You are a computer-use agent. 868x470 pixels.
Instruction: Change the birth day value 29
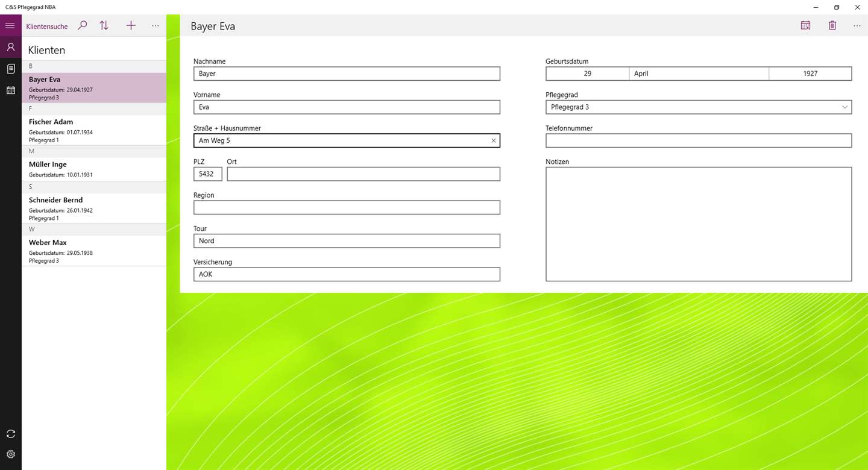pos(588,74)
